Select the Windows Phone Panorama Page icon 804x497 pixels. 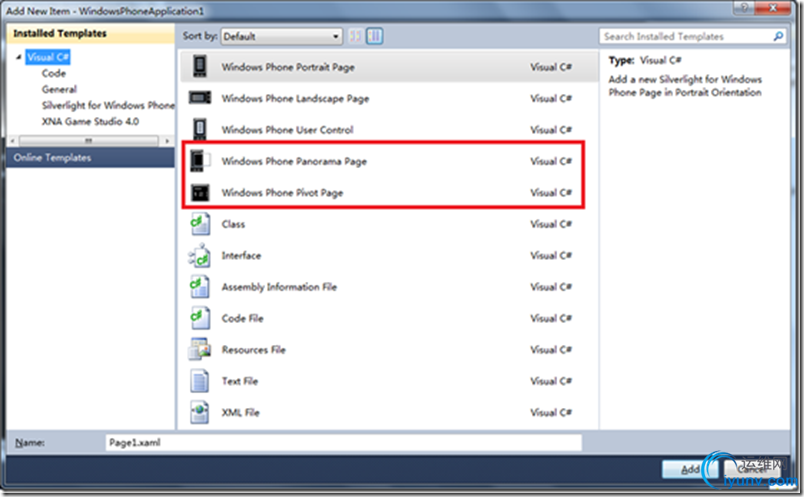tap(199, 161)
